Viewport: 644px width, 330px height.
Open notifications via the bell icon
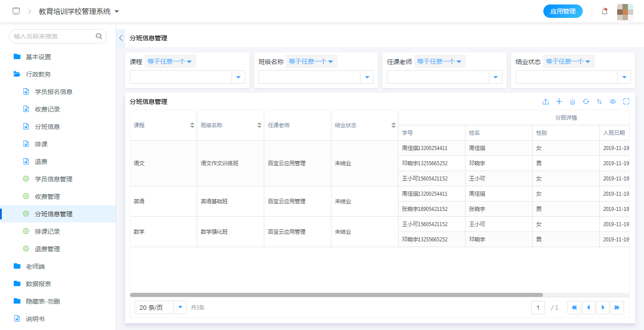604,11
